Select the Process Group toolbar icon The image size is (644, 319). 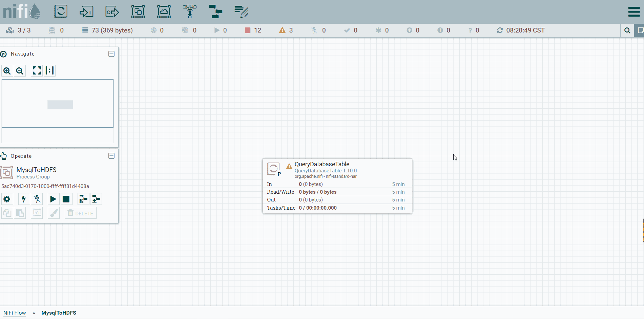(x=138, y=12)
